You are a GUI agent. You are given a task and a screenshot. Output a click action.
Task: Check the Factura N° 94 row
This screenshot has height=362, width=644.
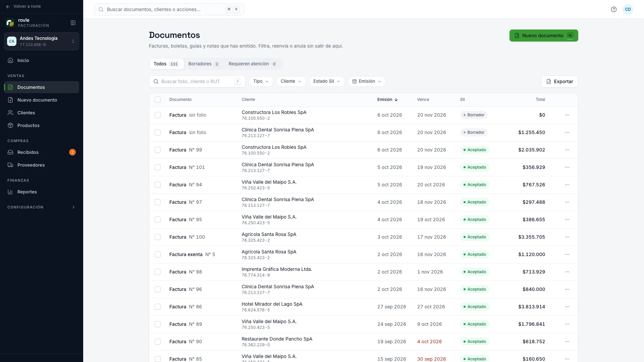[x=158, y=185]
